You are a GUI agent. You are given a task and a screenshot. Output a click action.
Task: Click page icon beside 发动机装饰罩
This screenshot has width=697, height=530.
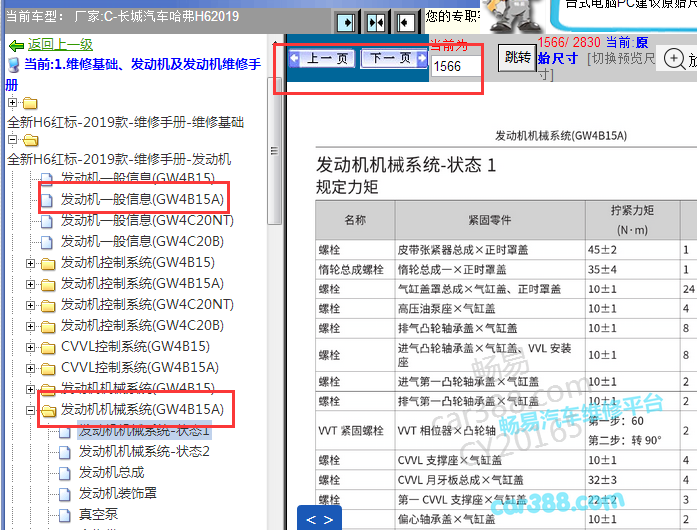click(65, 494)
